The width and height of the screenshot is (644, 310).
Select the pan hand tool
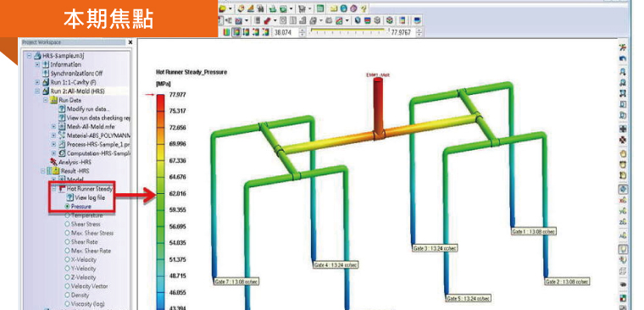623,154
